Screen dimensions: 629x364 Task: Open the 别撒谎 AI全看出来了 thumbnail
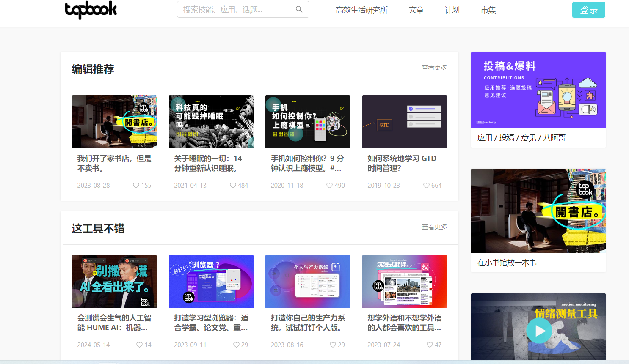click(114, 281)
